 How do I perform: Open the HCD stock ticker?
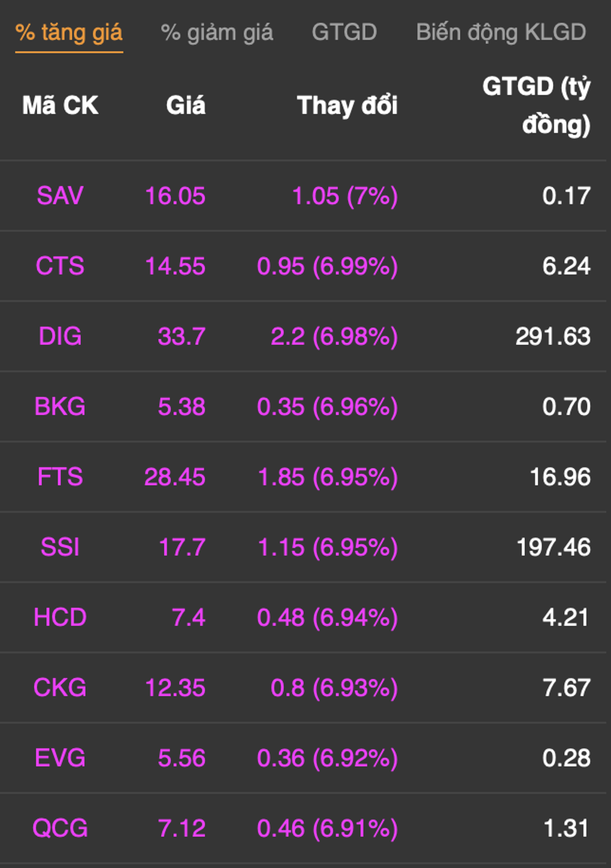(x=60, y=617)
